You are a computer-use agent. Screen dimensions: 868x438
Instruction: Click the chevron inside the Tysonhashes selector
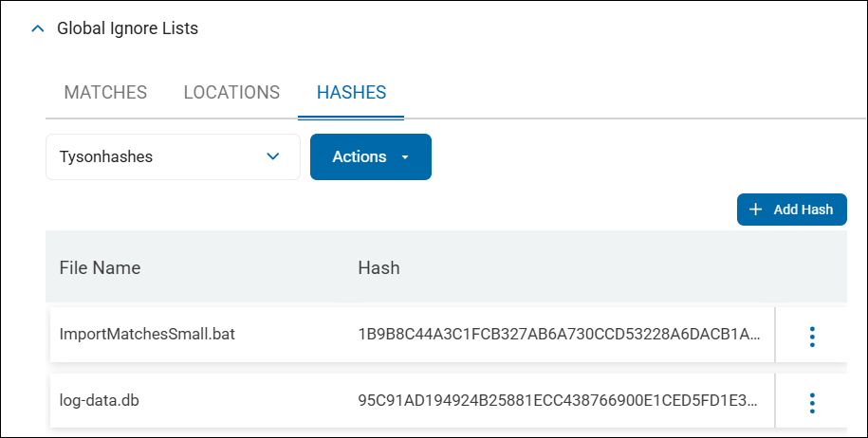273,156
